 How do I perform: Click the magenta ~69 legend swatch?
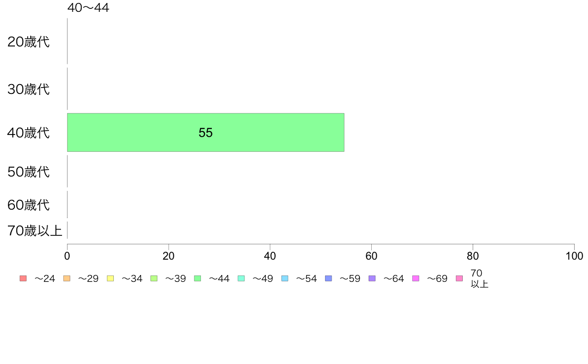pyautogui.click(x=415, y=278)
